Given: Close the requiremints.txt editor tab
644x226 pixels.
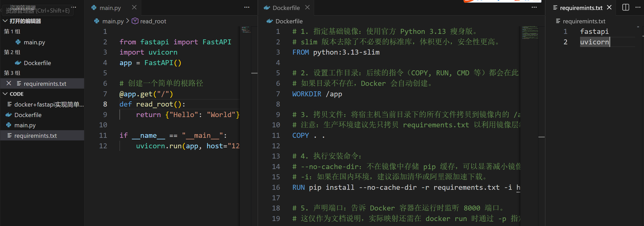Looking at the screenshot, I should (609, 7).
